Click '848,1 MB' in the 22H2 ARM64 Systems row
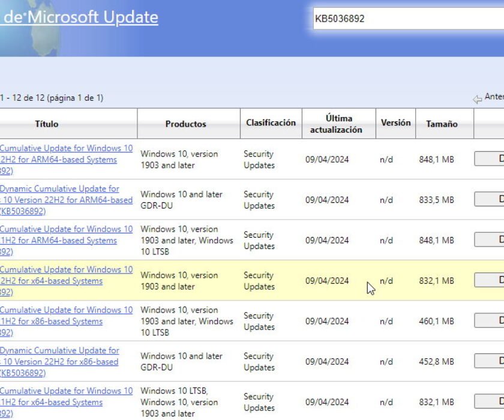This screenshot has width=504, height=420. pyautogui.click(x=437, y=160)
